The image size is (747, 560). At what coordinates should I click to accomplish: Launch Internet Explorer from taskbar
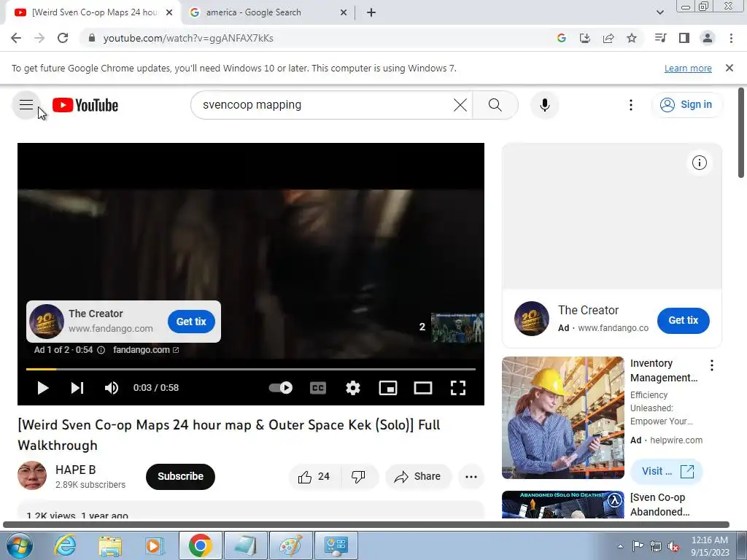[65, 545]
